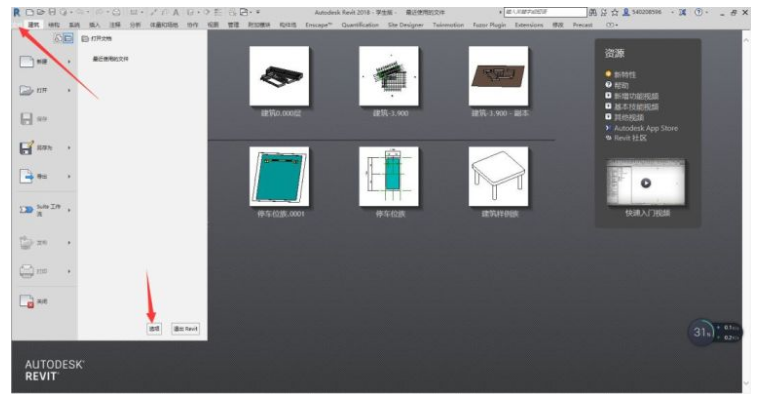Open the 新特性 new features link

[625, 75]
